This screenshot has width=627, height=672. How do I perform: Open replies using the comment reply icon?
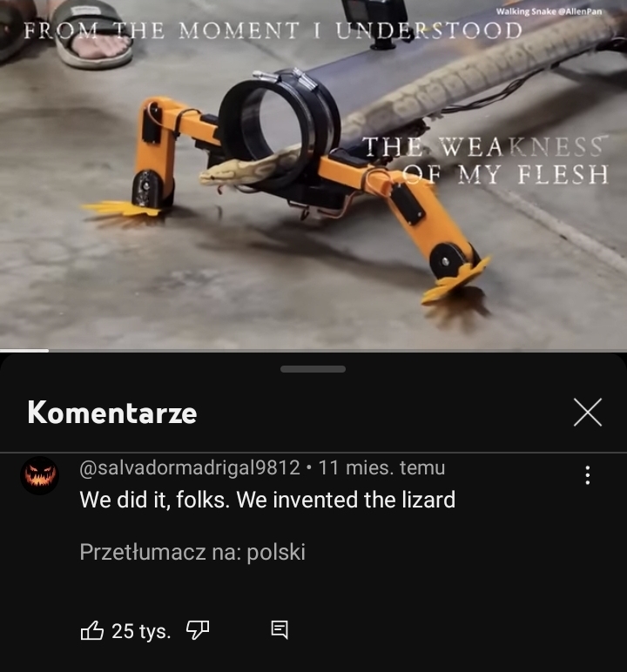pos(280,630)
